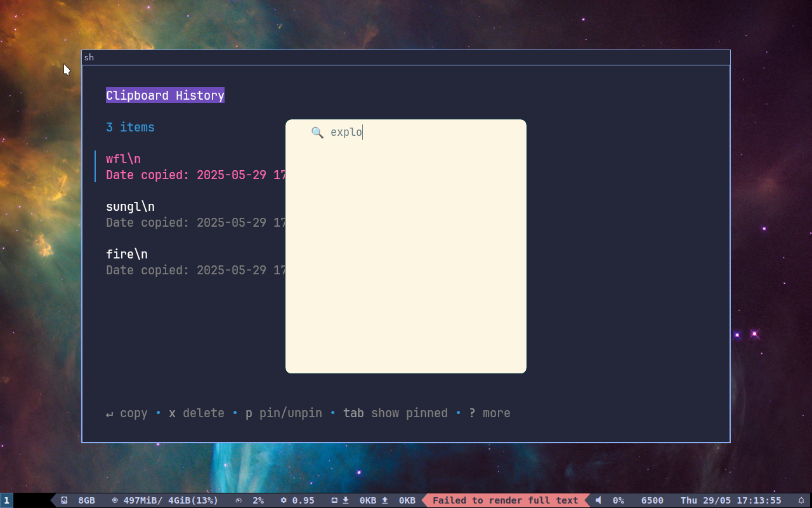Click the 'Clipboard History' title
Viewport: 812px width, 508px height.
(x=165, y=95)
